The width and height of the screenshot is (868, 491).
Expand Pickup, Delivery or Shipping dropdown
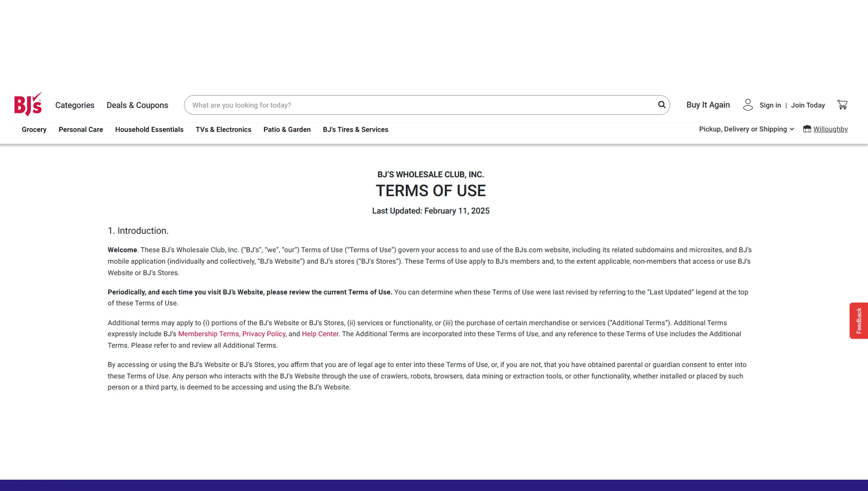(x=746, y=129)
